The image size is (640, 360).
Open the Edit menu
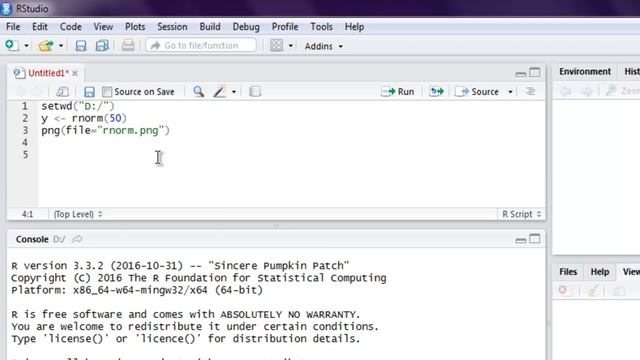[x=40, y=27]
